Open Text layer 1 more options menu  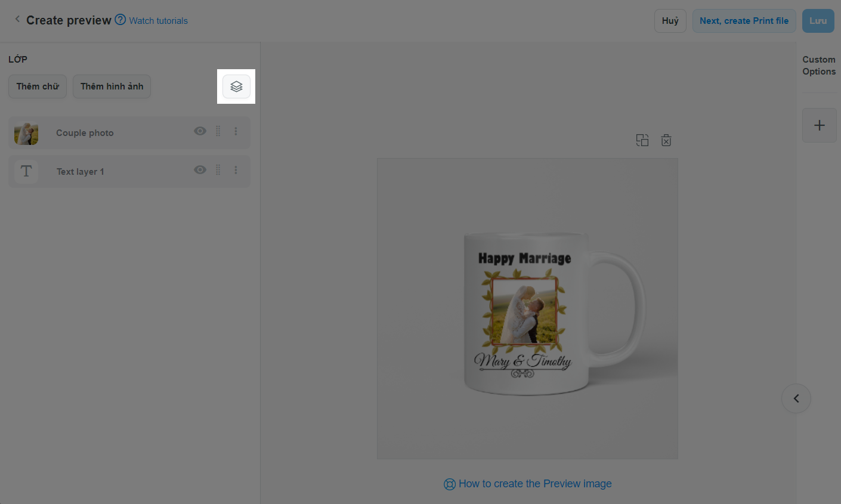point(236,170)
